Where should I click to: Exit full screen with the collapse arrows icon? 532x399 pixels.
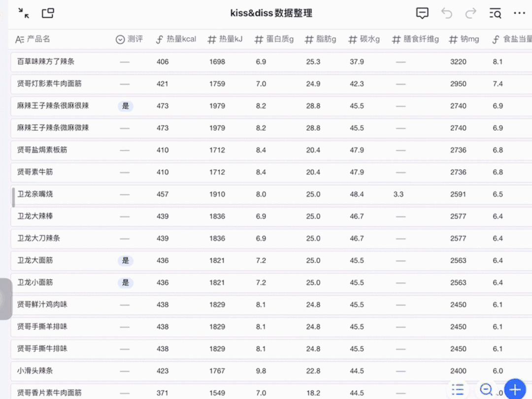[23, 13]
